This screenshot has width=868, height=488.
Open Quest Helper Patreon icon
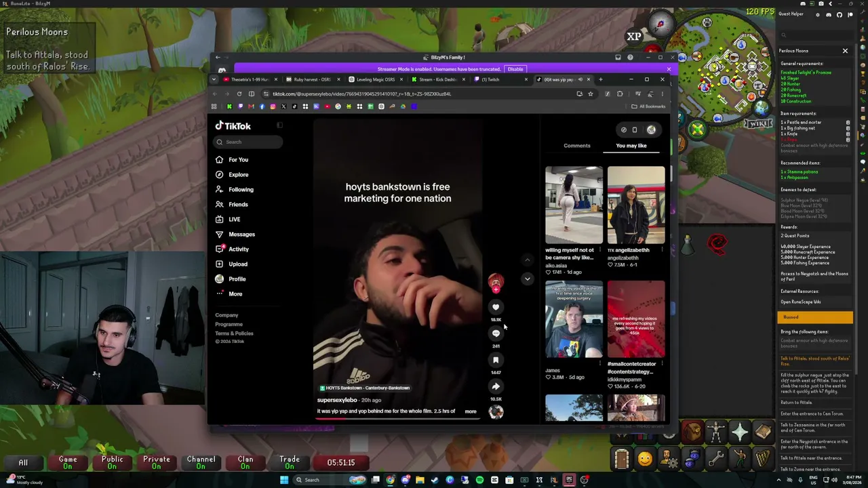point(849,14)
